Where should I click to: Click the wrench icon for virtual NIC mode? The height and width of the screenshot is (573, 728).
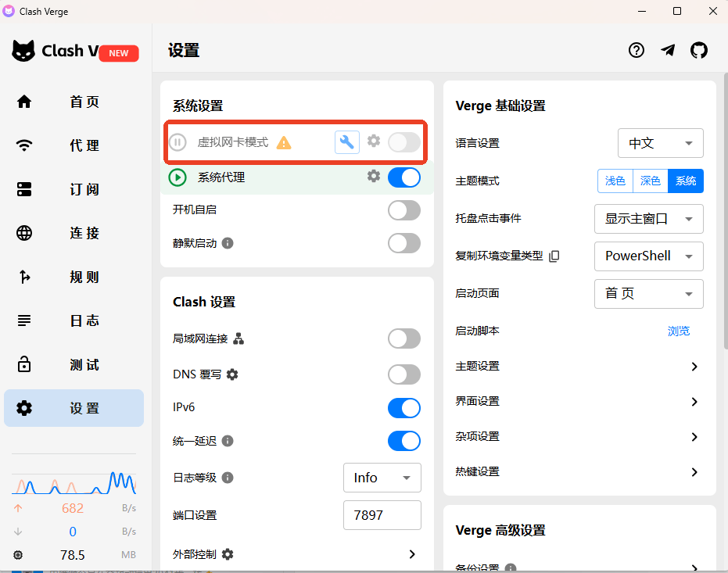(346, 141)
